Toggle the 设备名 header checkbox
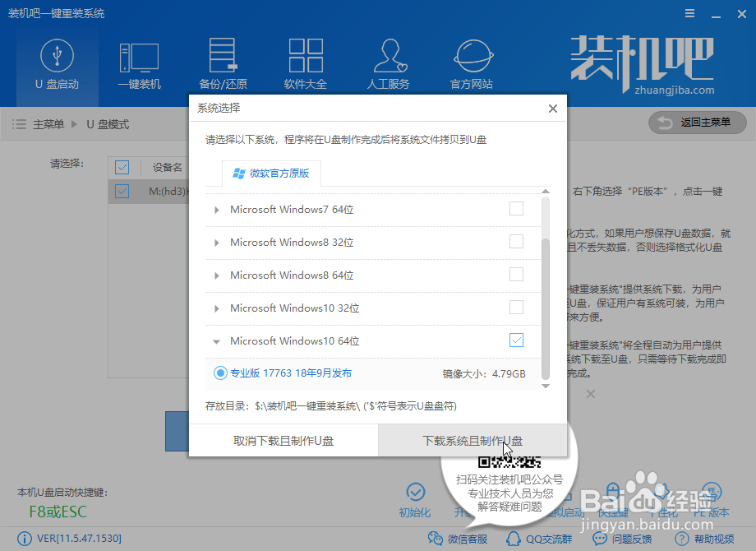756x551 pixels. pyautogui.click(x=122, y=168)
